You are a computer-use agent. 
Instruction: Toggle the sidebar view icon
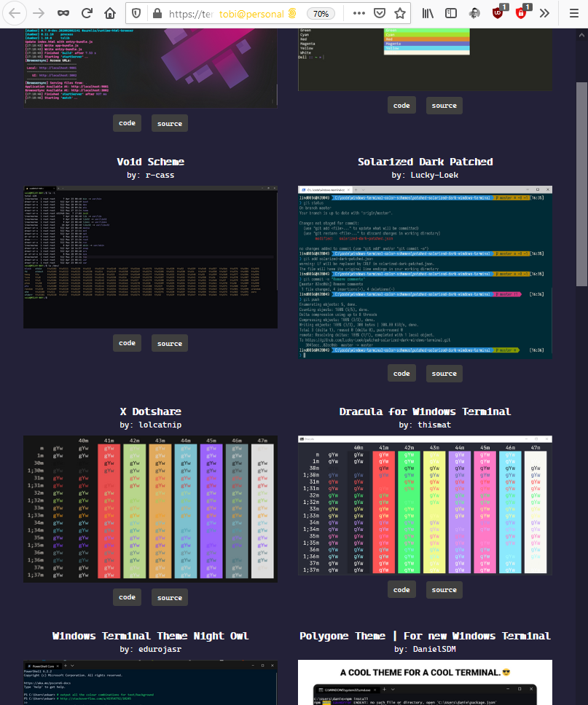coord(451,13)
